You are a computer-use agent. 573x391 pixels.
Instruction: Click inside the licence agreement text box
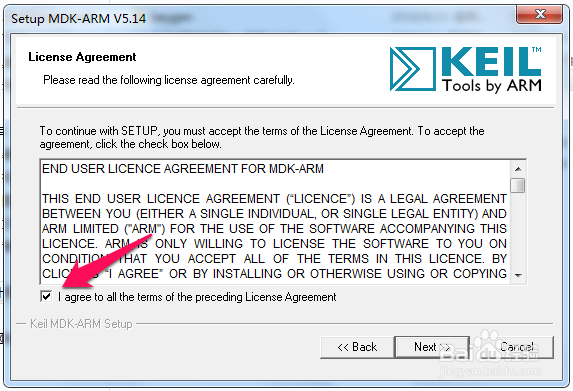pyautogui.click(x=275, y=222)
